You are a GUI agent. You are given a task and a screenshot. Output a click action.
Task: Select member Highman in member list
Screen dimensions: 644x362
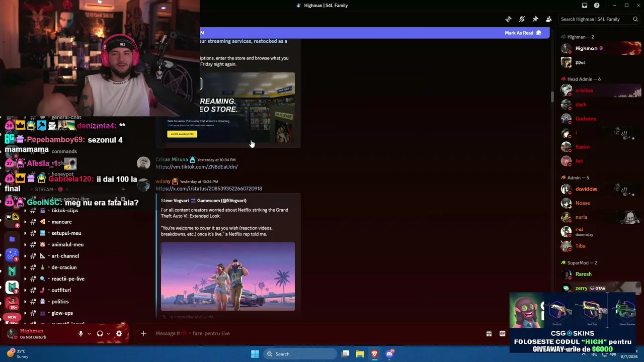[x=601, y=48]
